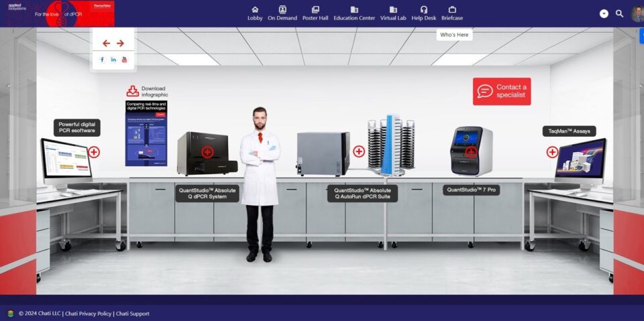Open the YouTube icon

(x=125, y=60)
